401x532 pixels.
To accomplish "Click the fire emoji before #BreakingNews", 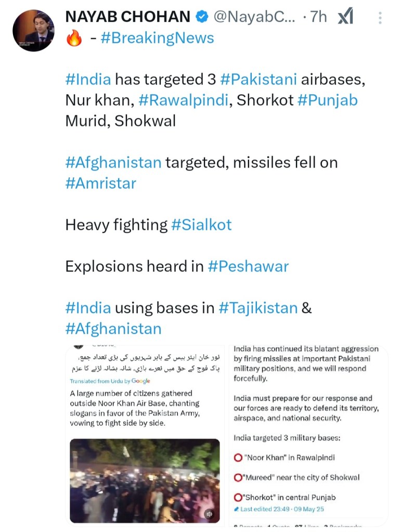I will coord(74,38).
